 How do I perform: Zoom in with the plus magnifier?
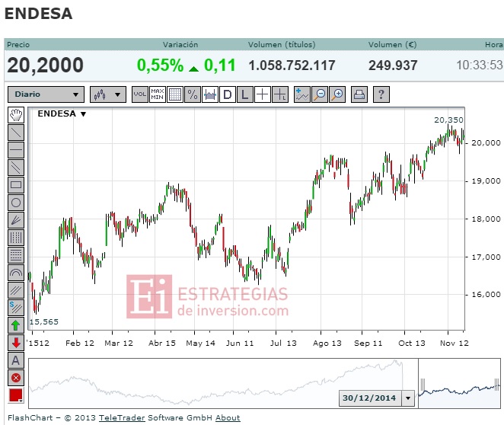pyautogui.click(x=337, y=94)
